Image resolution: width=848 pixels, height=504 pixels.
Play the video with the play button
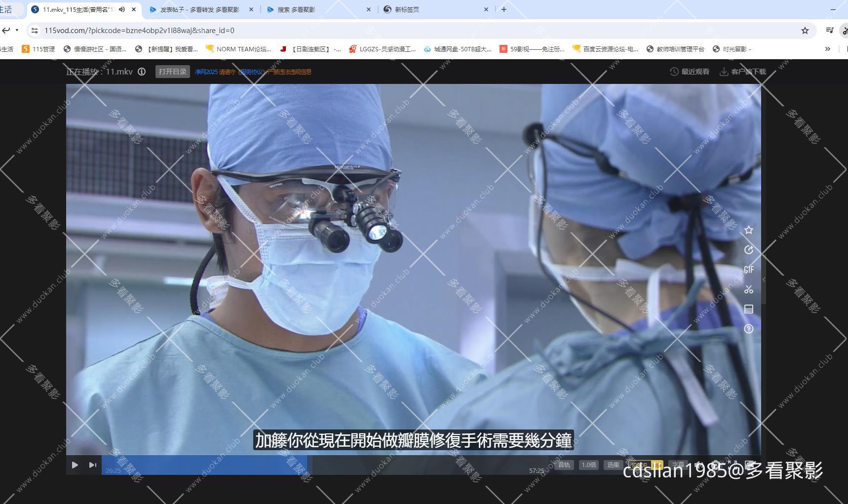click(x=75, y=465)
